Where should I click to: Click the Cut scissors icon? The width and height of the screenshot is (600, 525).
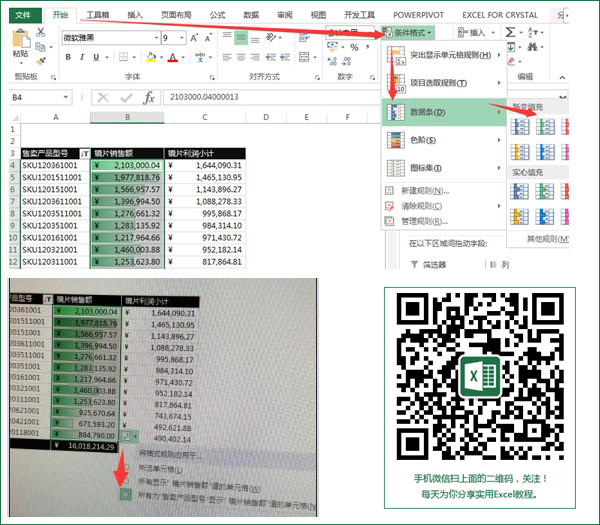(x=40, y=33)
